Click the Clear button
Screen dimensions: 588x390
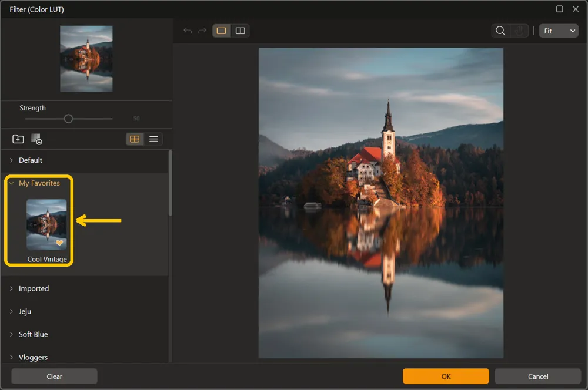tap(54, 376)
